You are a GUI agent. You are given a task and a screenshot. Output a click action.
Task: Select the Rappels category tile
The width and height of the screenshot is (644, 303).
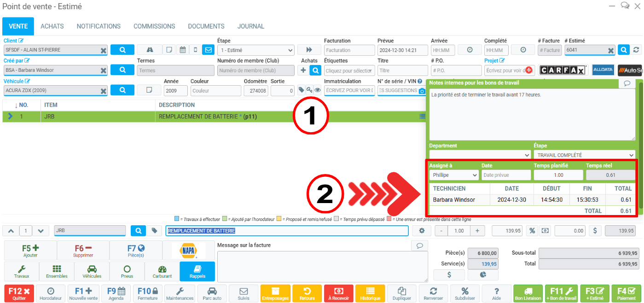[x=197, y=272]
